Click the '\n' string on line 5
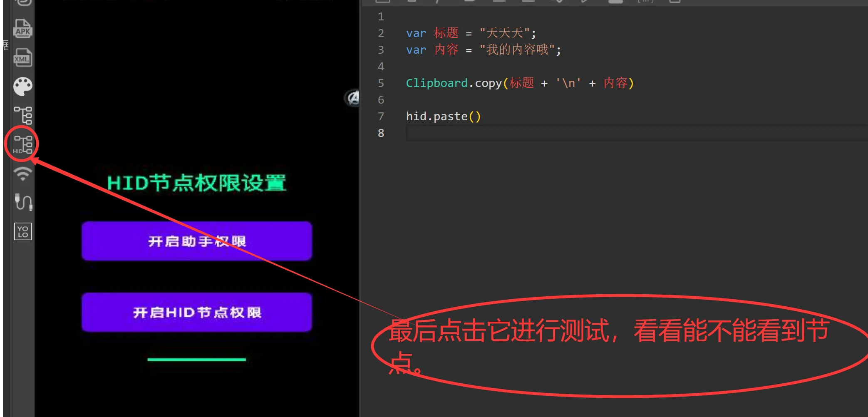The height and width of the screenshot is (417, 868). click(x=568, y=83)
